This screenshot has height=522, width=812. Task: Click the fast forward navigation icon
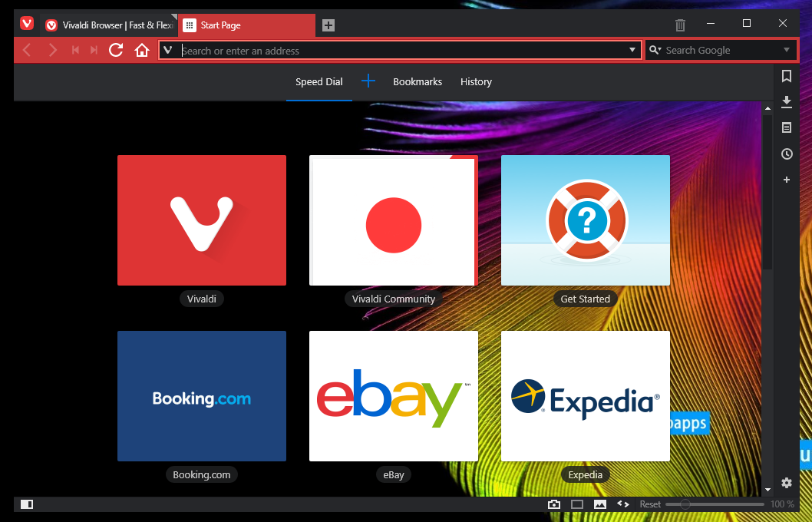(x=94, y=50)
